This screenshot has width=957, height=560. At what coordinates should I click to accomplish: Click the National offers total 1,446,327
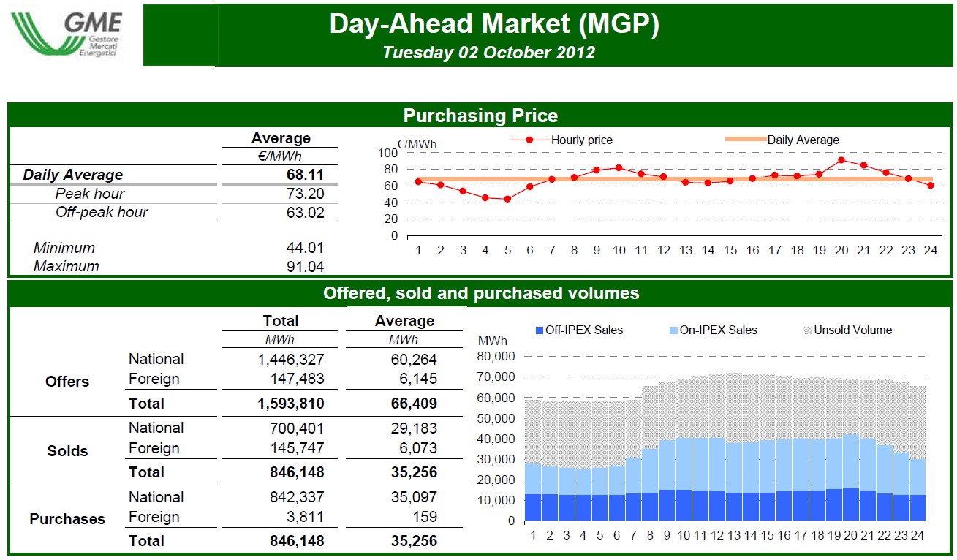[x=291, y=359]
